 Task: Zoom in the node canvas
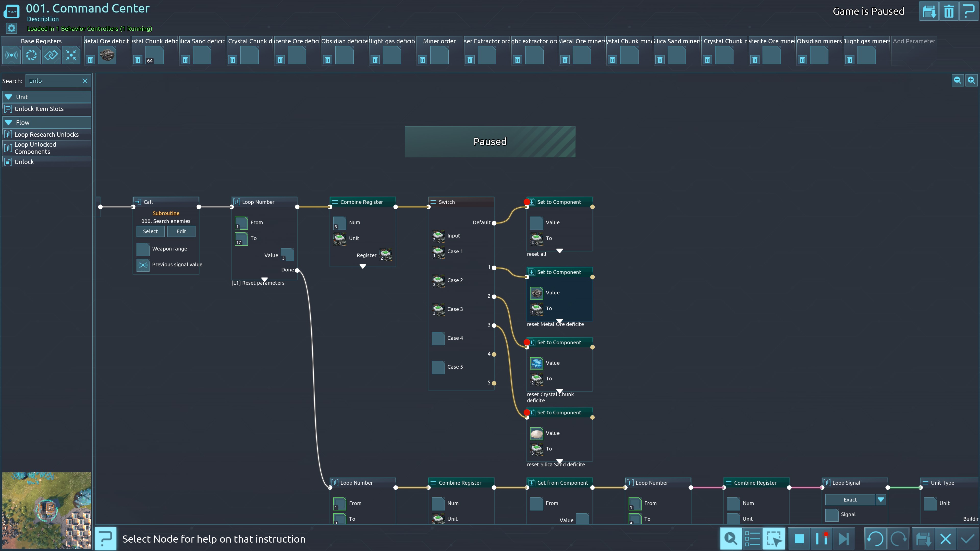pos(971,80)
